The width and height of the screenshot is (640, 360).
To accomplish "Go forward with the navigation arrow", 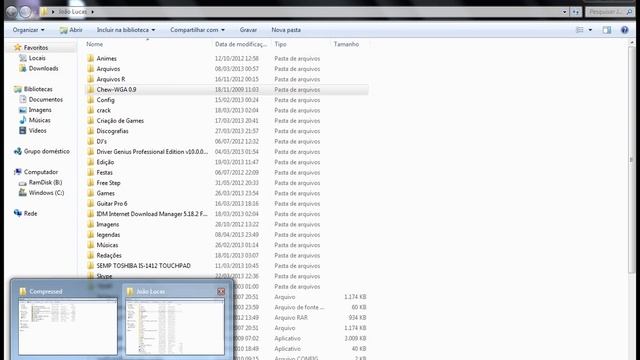I will pos(26,12).
